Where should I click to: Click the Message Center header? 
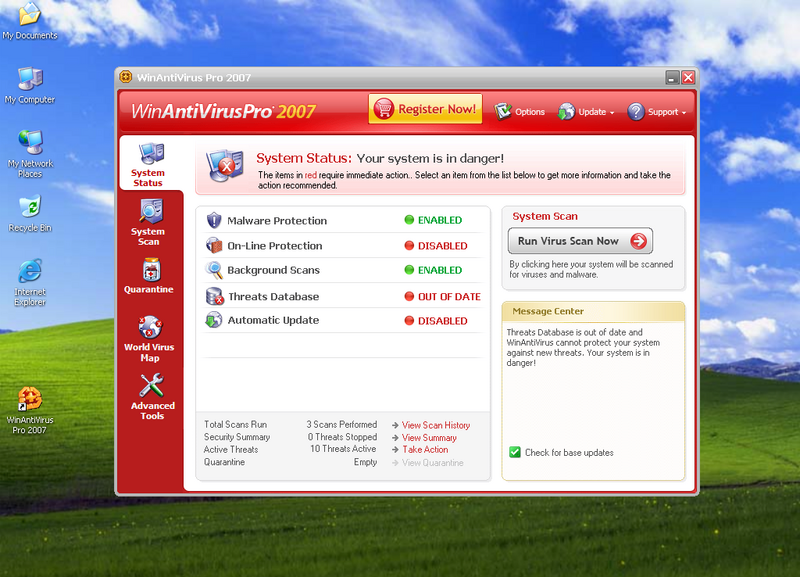[x=593, y=311]
